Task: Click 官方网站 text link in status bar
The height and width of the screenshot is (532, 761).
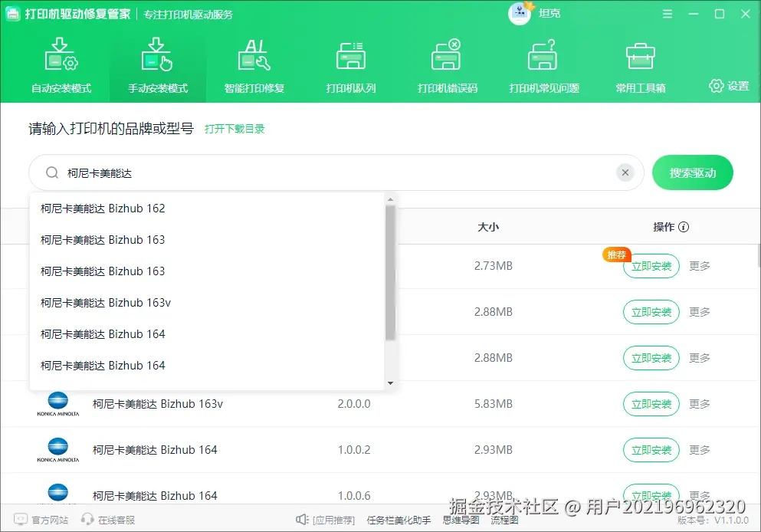Action: tap(50, 520)
